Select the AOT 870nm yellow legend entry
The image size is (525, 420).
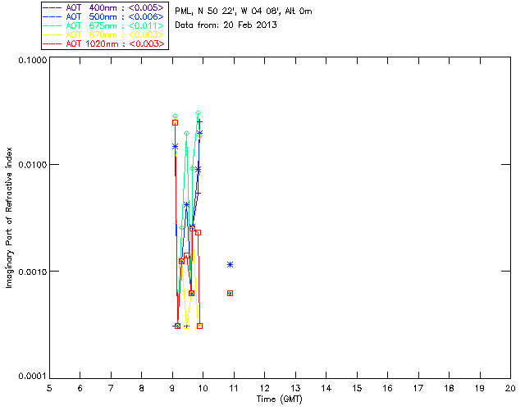coord(108,34)
